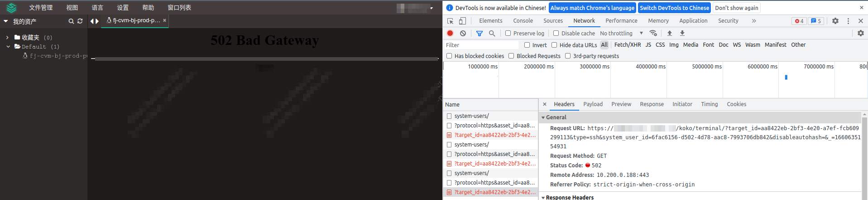
Task: Open the 视图 menu
Action: pyautogui.click(x=72, y=8)
